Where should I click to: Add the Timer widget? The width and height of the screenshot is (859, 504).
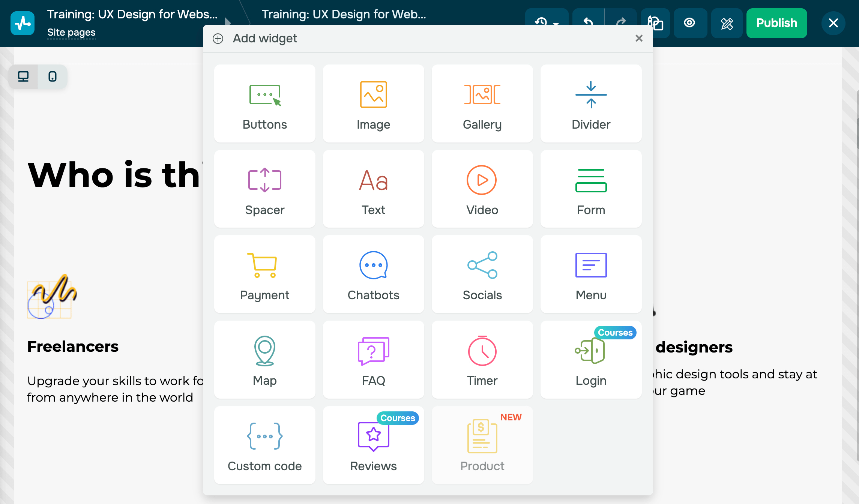pyautogui.click(x=482, y=360)
